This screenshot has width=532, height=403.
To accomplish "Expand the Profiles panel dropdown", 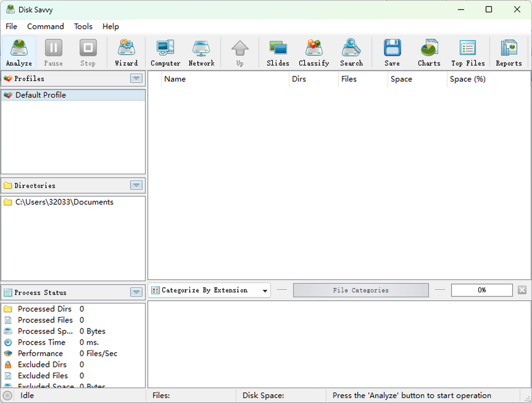I will pyautogui.click(x=136, y=79).
